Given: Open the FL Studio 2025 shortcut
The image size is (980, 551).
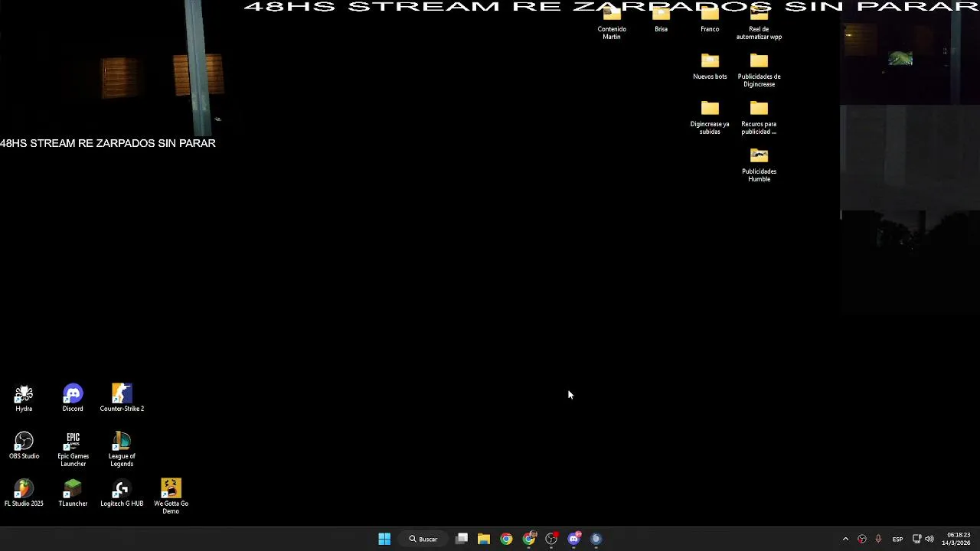Looking at the screenshot, I should [x=24, y=494].
